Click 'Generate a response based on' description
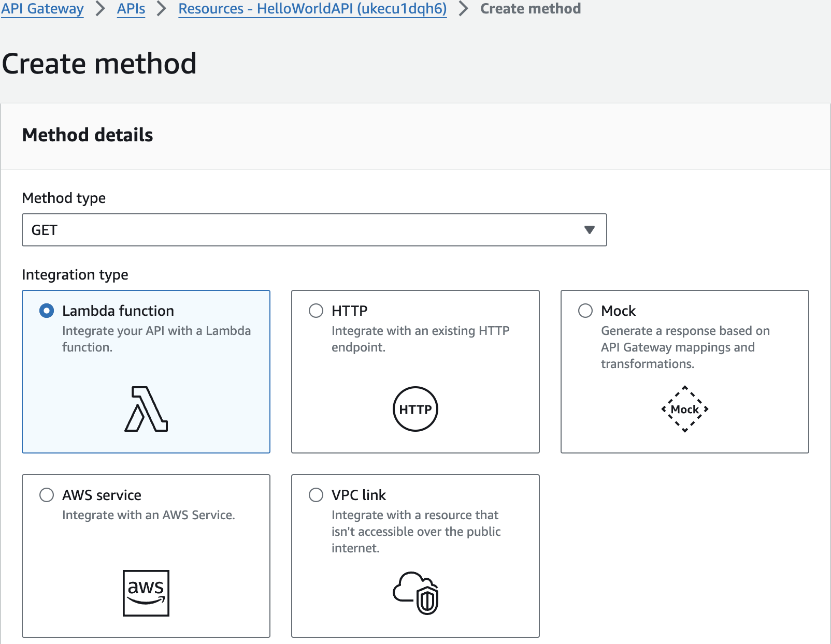831x644 pixels. pos(685,347)
